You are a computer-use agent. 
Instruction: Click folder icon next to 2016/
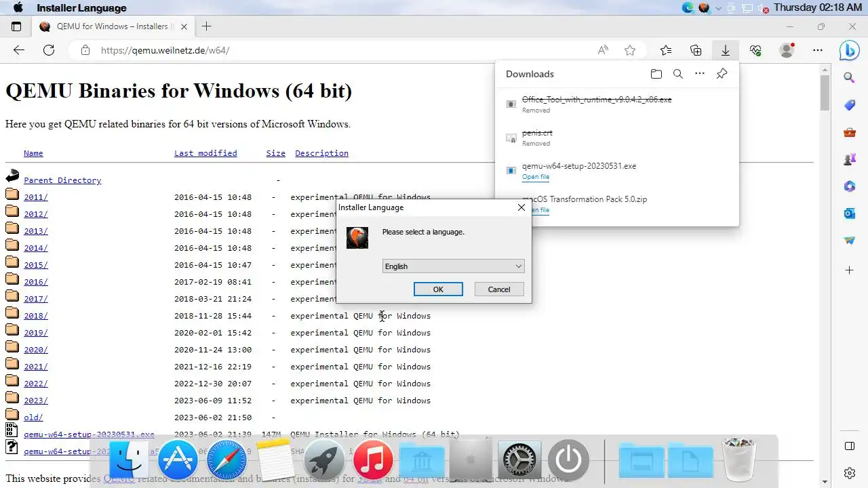[x=12, y=279]
